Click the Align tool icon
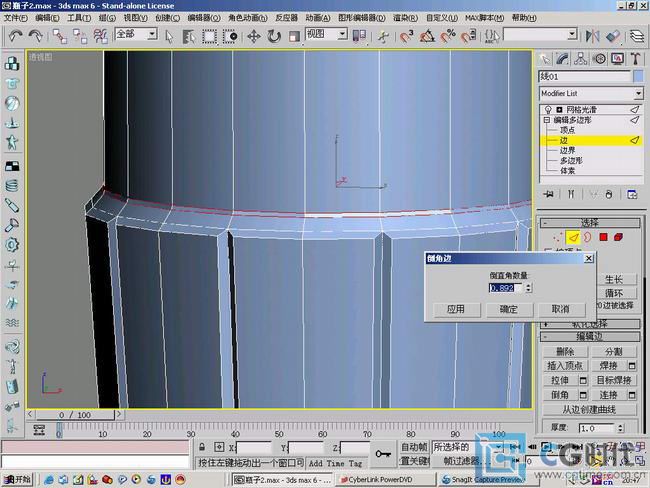The height and width of the screenshot is (488, 650). coord(613,36)
